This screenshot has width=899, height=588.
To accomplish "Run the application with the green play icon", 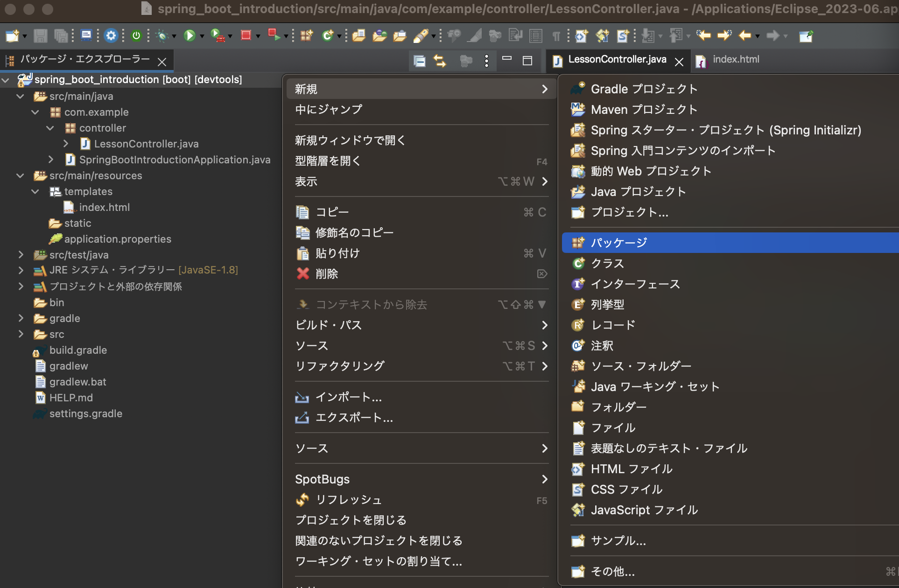I will [x=190, y=36].
